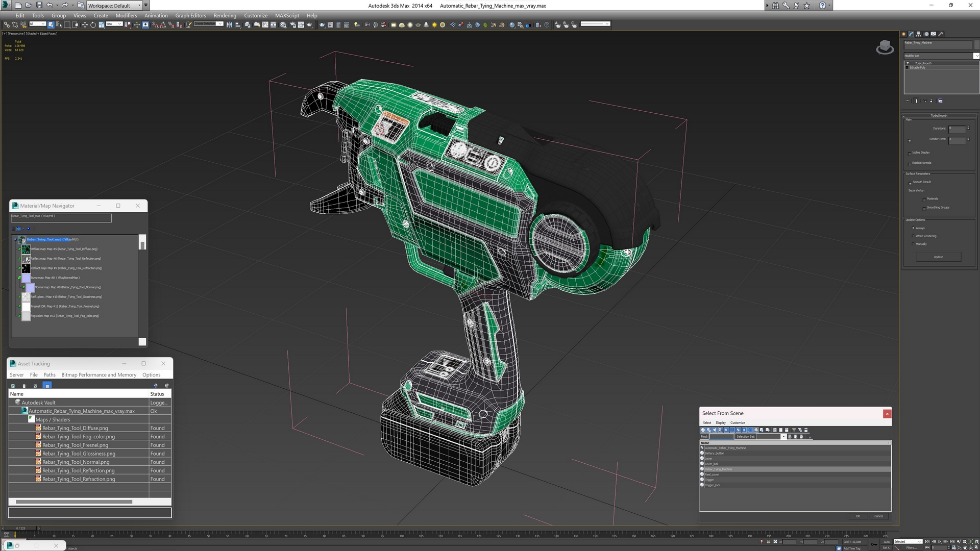Create a new scene with the New icon
Viewport: 980px width, 551px height.
click(x=18, y=5)
